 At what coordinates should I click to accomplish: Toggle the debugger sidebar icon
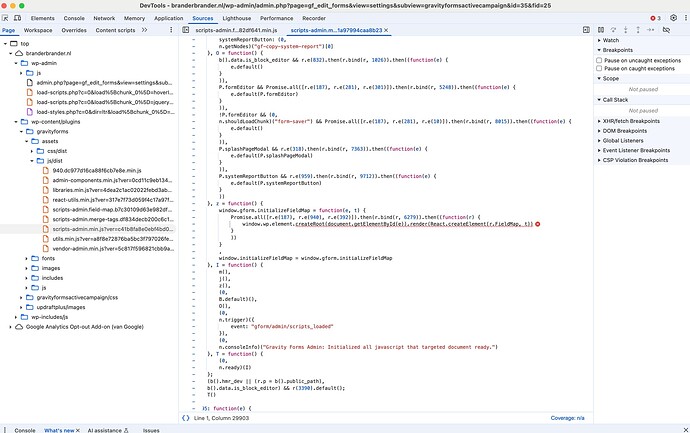pos(586,29)
